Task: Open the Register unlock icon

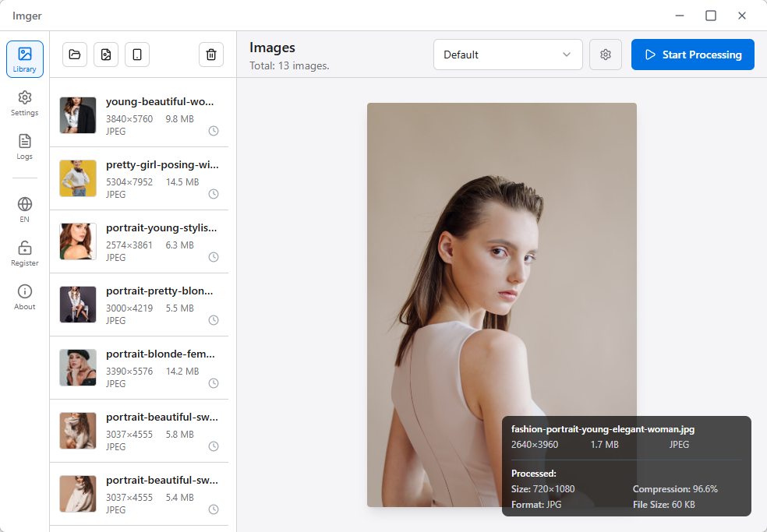Action: (25, 253)
